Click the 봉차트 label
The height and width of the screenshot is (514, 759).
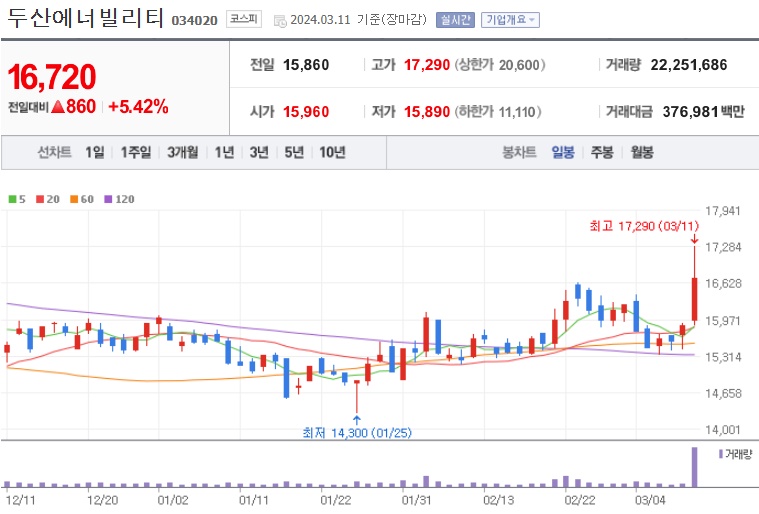tap(519, 152)
